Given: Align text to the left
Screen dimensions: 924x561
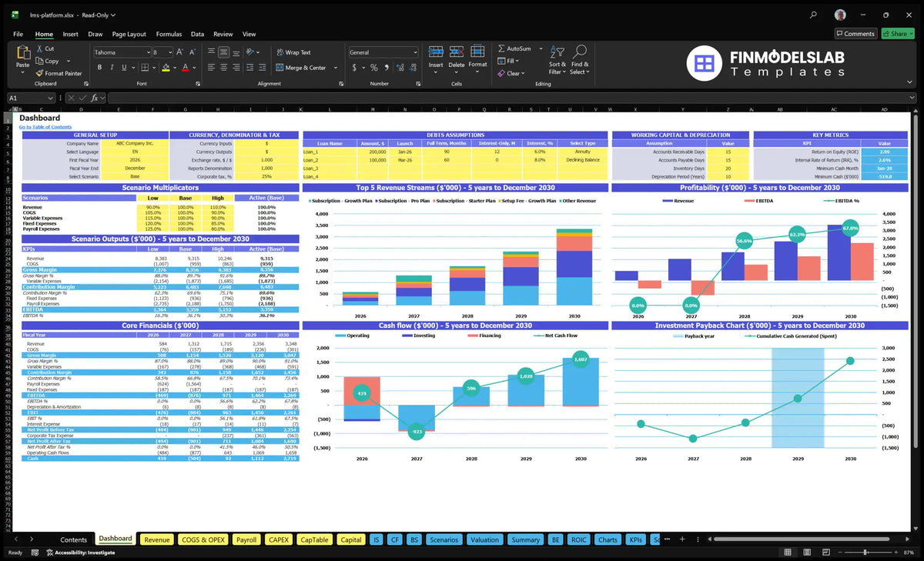Looking at the screenshot, I should pos(211,68).
